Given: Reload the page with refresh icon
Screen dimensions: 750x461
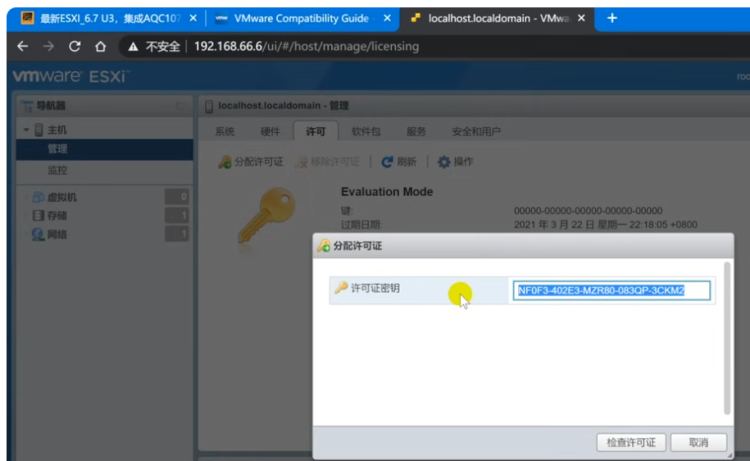Looking at the screenshot, I should tap(75, 46).
